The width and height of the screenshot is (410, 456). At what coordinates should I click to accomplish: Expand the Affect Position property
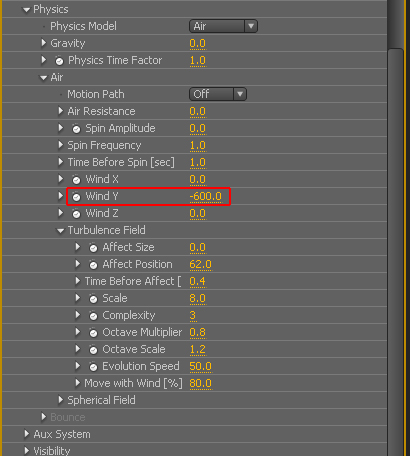click(x=77, y=264)
